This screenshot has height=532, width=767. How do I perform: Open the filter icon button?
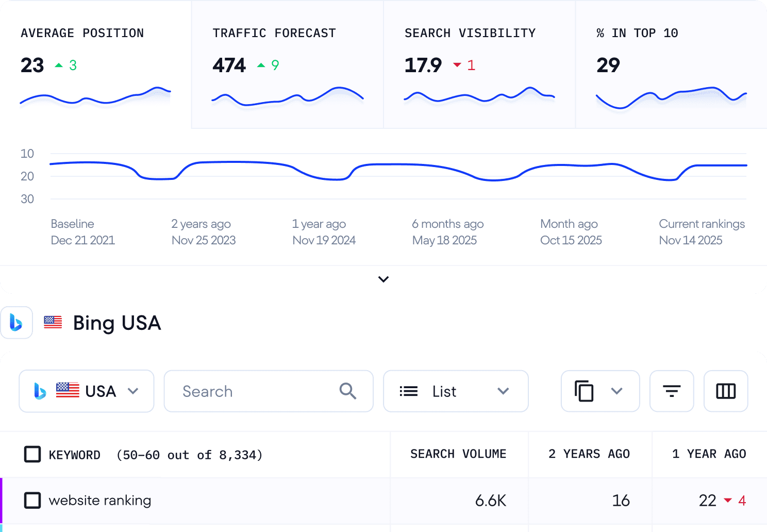point(671,391)
